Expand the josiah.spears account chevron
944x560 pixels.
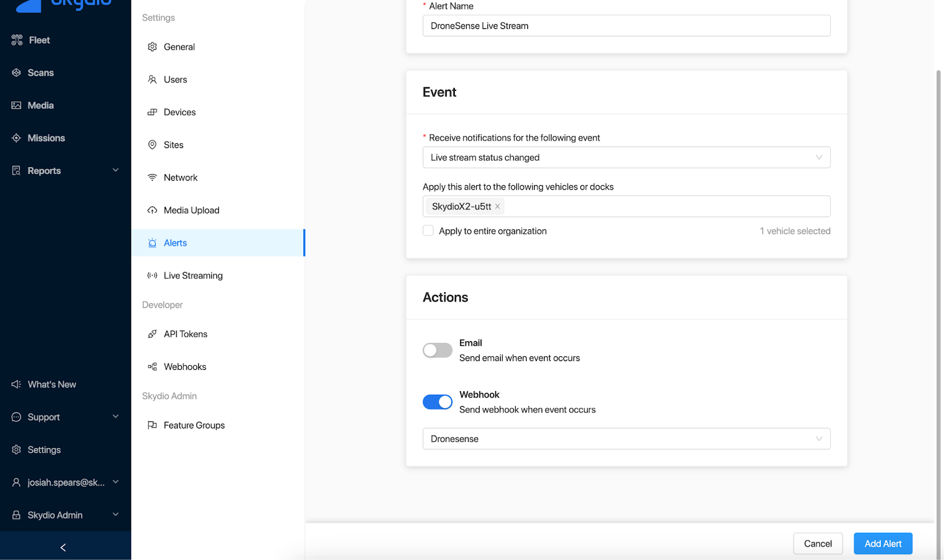pos(116,482)
